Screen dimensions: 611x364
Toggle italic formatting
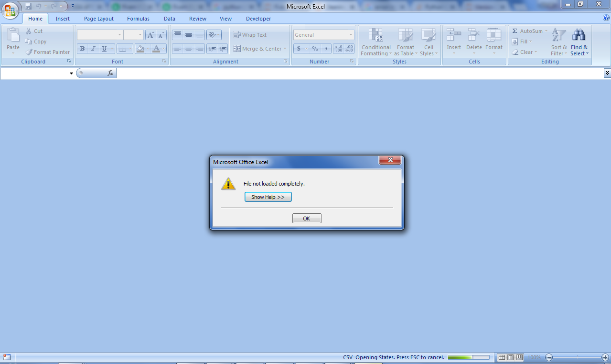[x=93, y=48]
